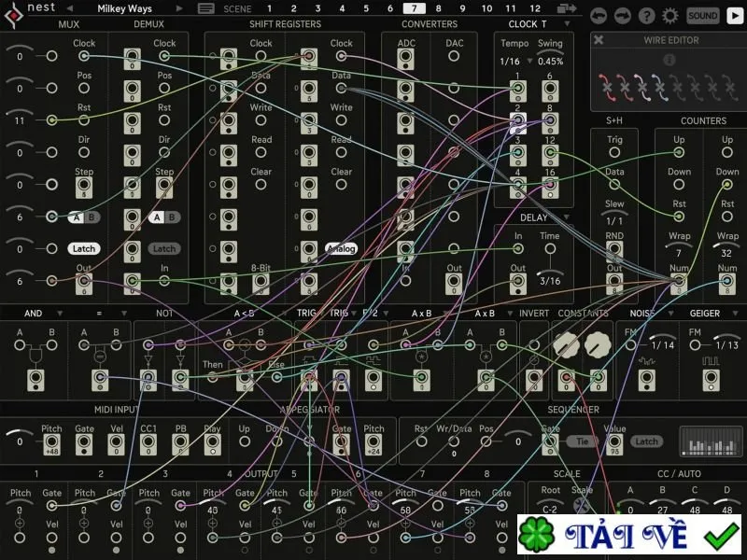Select scene 8
Viewport: 747px width, 560px height.
pos(438,8)
